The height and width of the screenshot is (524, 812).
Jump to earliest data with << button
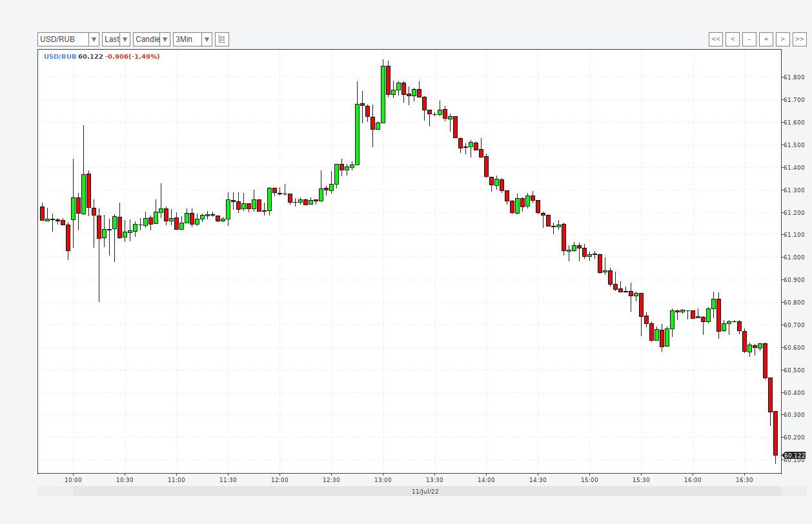tap(716, 39)
